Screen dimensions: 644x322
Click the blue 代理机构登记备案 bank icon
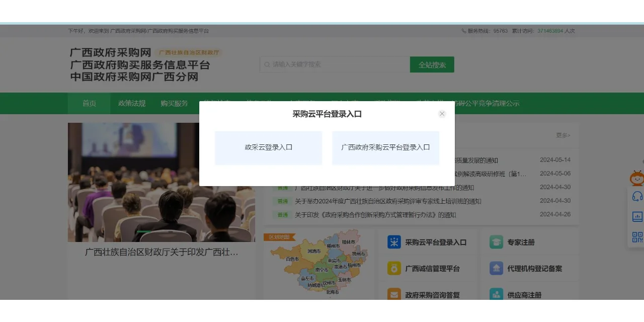point(496,268)
